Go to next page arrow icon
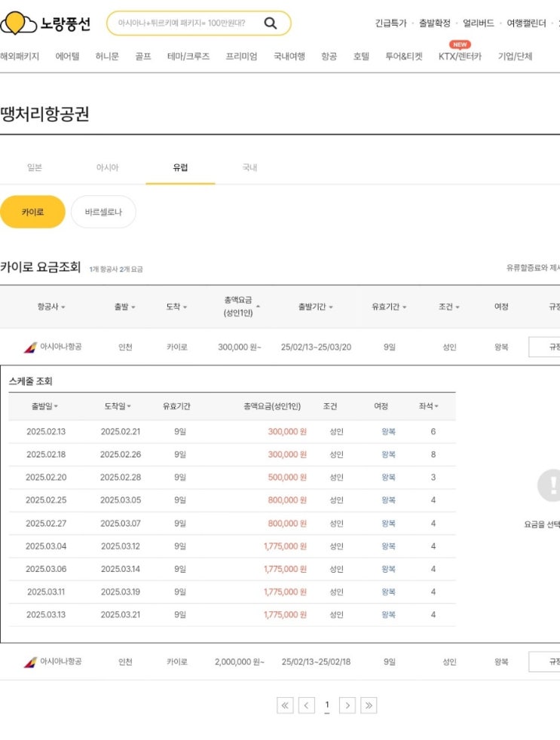Screen dimensions: 560x740 coord(347,705)
